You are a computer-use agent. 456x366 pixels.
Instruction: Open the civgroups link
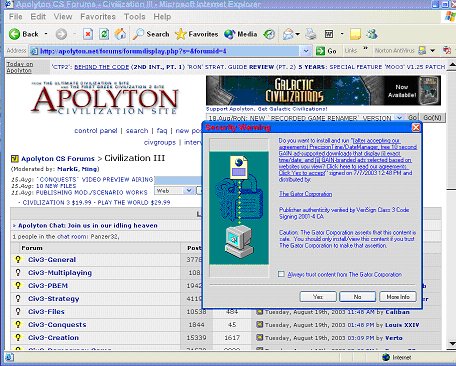tap(160, 142)
